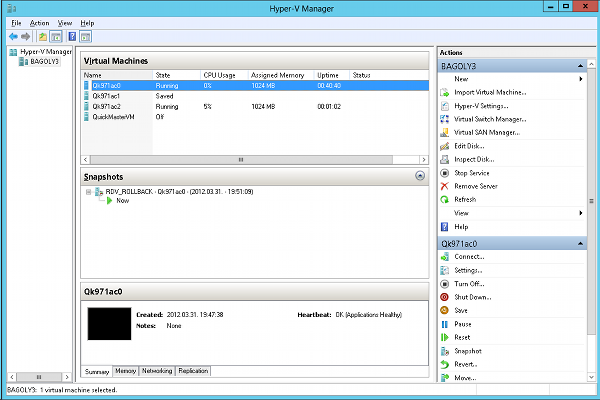Sort by the Uptime column header
This screenshot has height=400, width=600.
point(332,75)
